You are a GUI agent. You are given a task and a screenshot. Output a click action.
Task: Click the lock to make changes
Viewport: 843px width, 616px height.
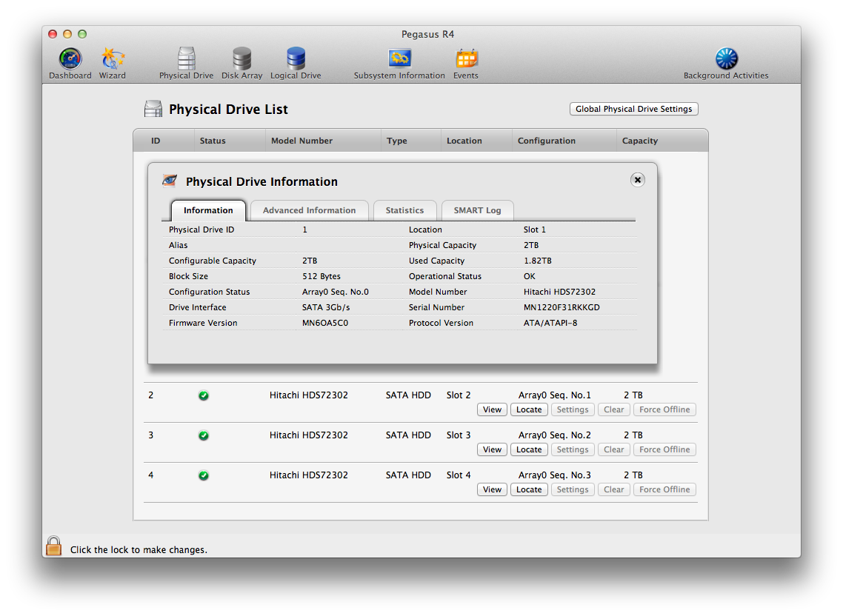pos(54,547)
